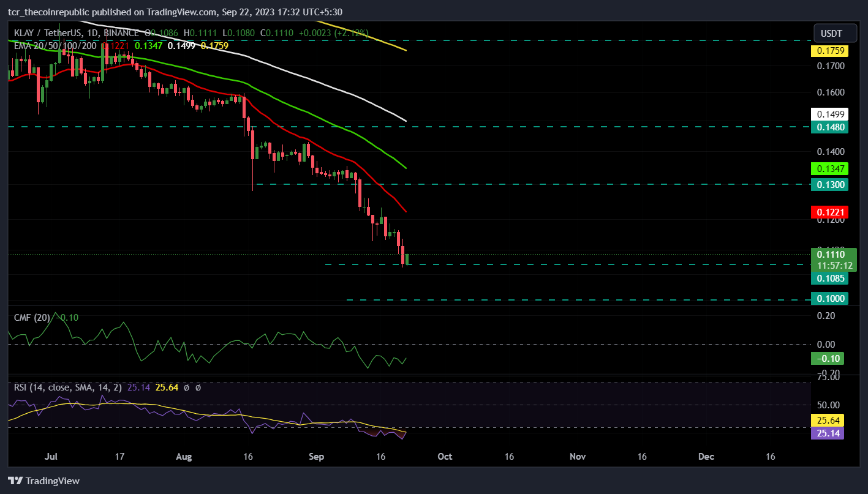This screenshot has height=494, width=868.
Task: Click the 17 date label after Jul
Action: pos(120,457)
